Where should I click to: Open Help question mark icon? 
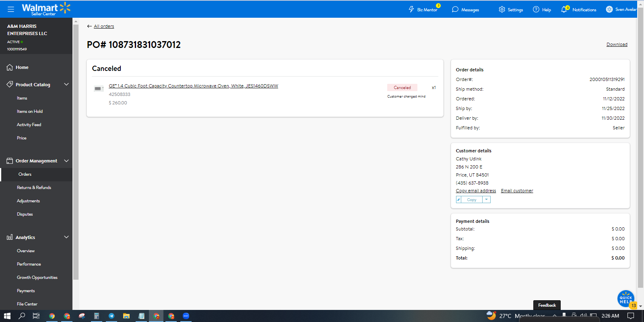coord(536,9)
